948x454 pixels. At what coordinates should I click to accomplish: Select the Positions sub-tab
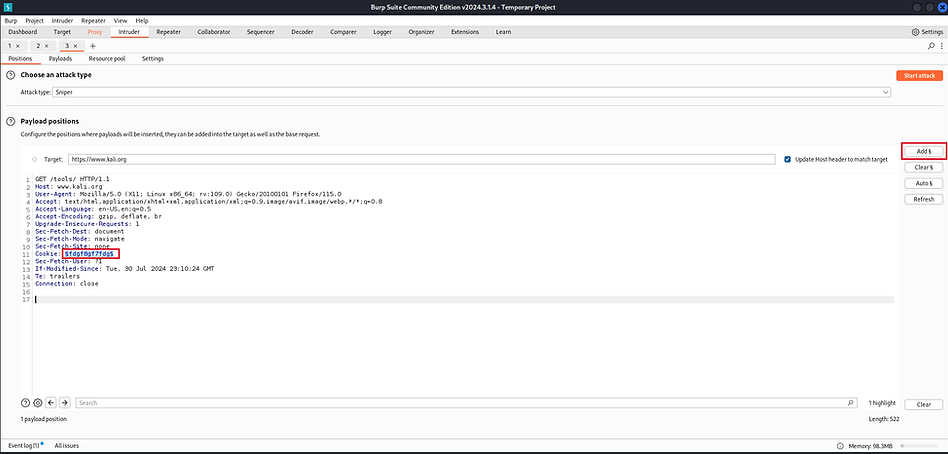pyautogui.click(x=20, y=59)
